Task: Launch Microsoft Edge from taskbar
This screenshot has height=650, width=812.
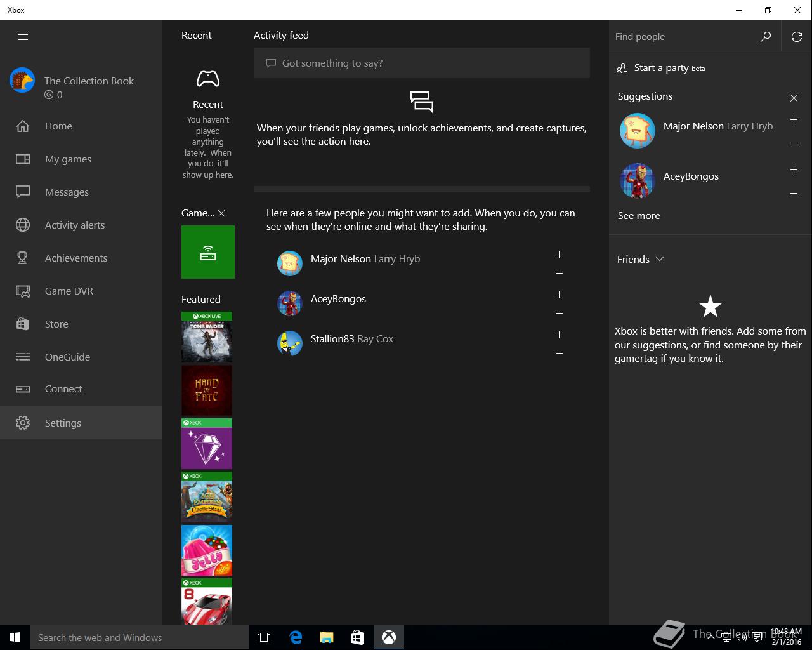Action: 296,637
